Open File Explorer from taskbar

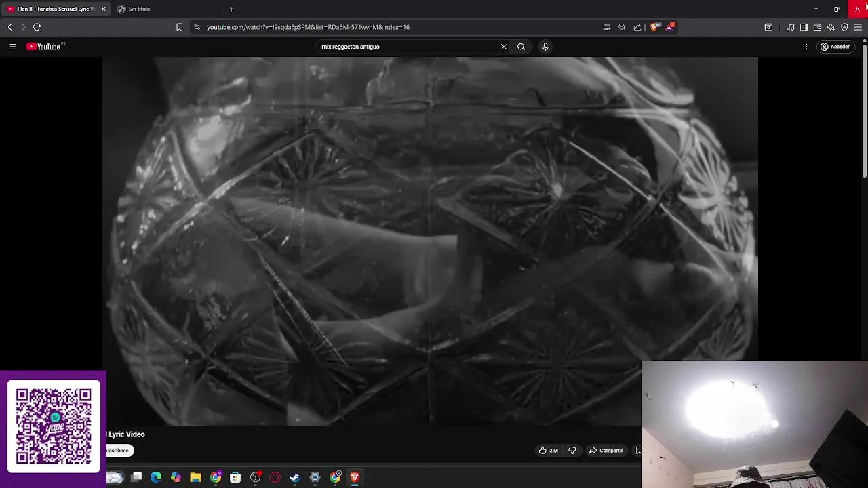click(x=195, y=478)
